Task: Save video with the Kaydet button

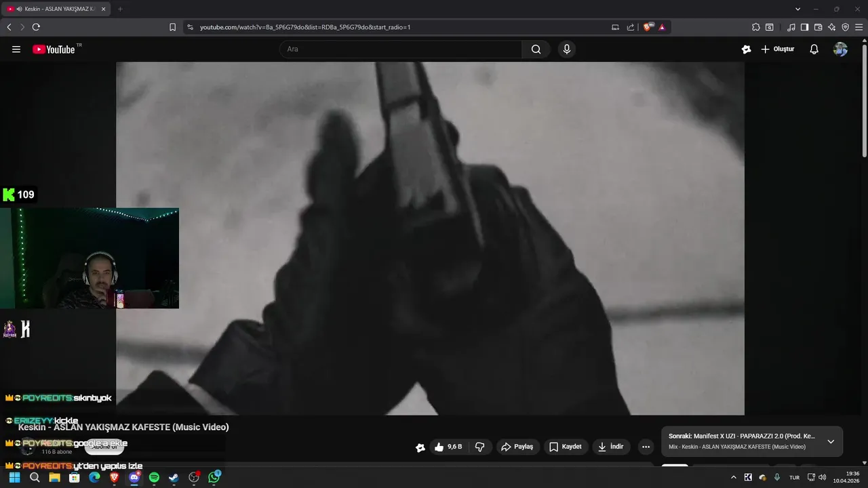Action: coord(566,447)
